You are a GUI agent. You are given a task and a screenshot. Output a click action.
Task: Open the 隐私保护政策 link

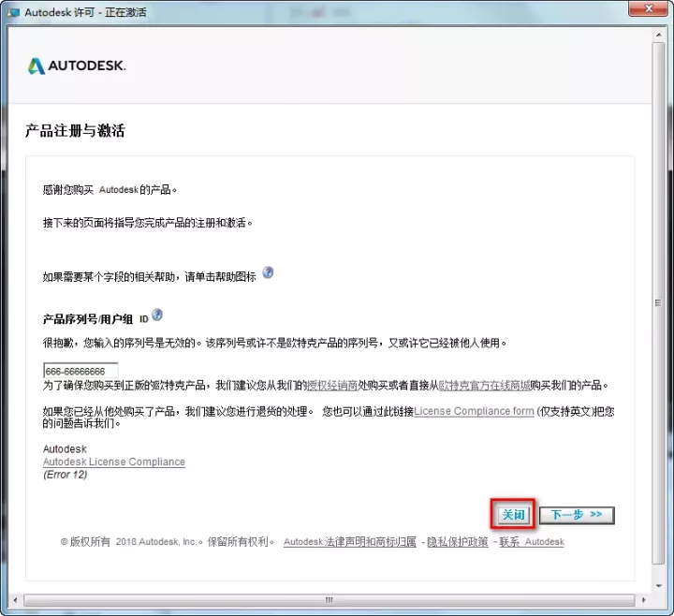tap(458, 542)
